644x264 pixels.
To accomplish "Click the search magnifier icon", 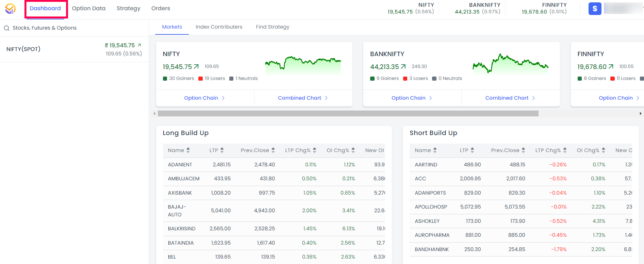I will (6, 28).
